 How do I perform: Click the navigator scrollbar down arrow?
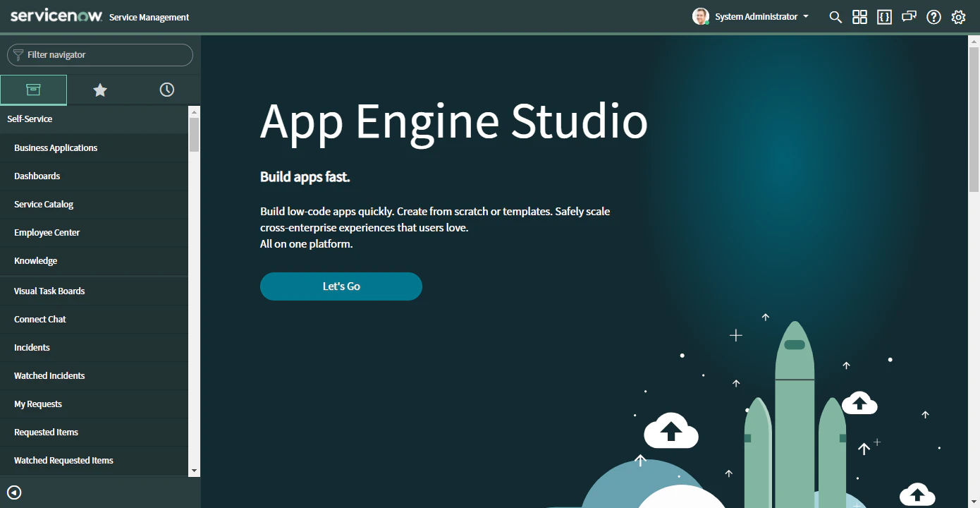195,471
